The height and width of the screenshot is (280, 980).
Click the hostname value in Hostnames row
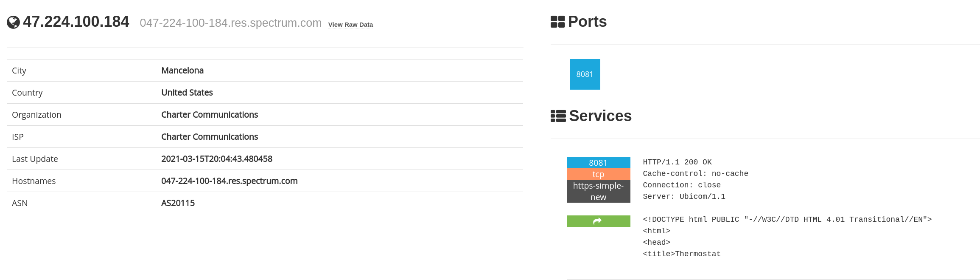[230, 181]
